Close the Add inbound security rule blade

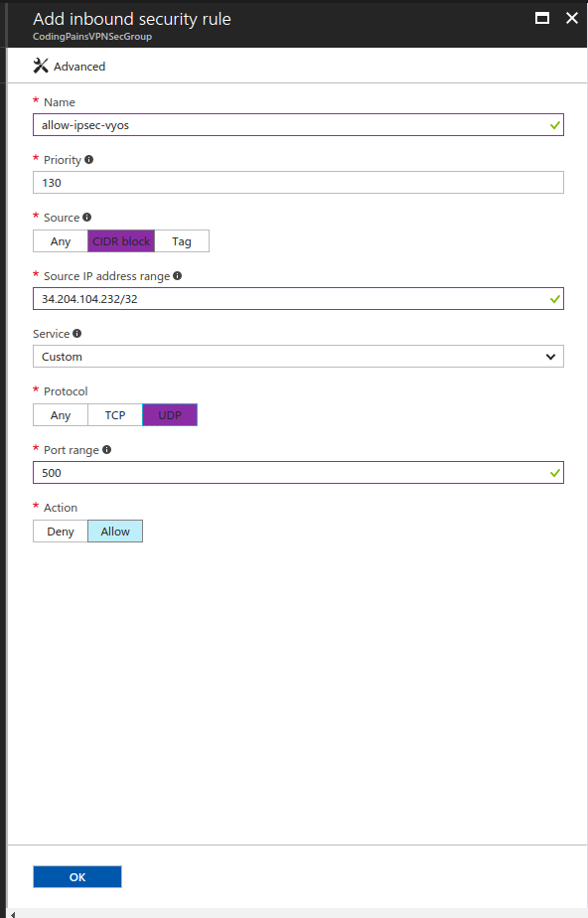572,18
